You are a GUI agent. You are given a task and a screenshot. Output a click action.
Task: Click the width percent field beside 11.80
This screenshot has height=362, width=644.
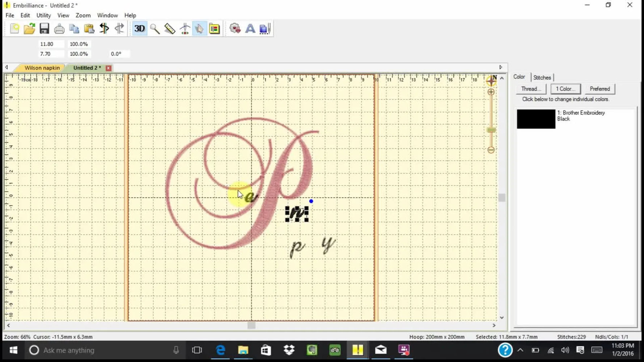point(80,44)
